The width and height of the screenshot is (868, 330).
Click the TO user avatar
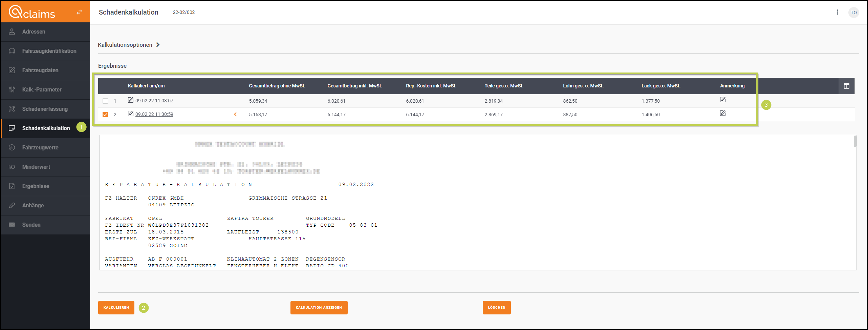coord(853,13)
